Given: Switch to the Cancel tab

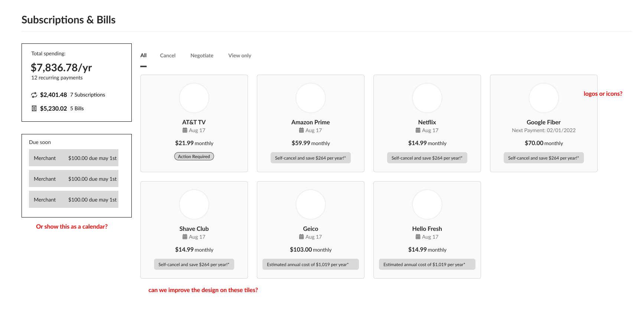Looking at the screenshot, I should tap(168, 55).
